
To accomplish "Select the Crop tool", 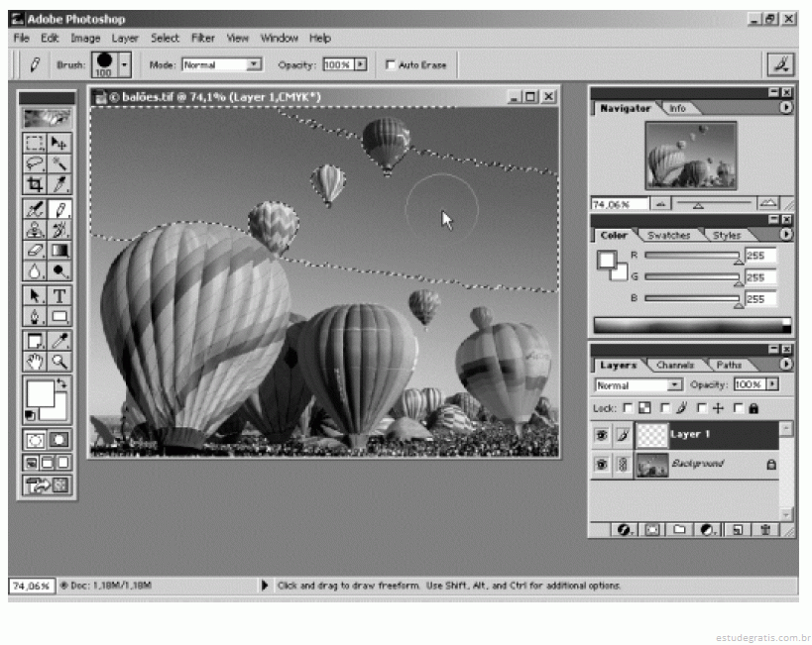I will tap(35, 183).
